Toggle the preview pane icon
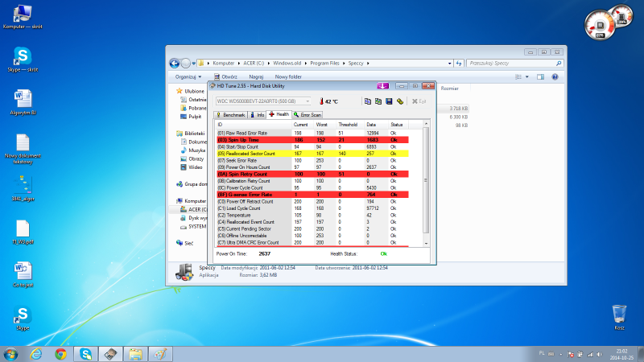644x362 pixels. pos(540,76)
